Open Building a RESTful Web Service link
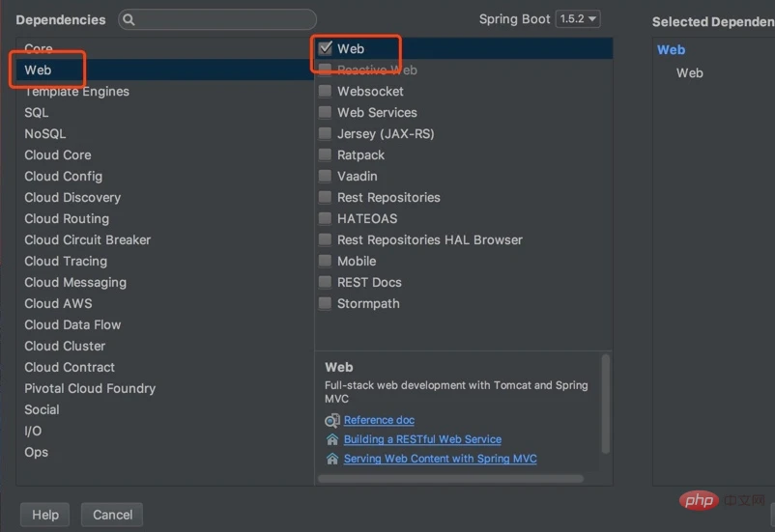Viewport: 775px width, 532px height. (x=422, y=439)
